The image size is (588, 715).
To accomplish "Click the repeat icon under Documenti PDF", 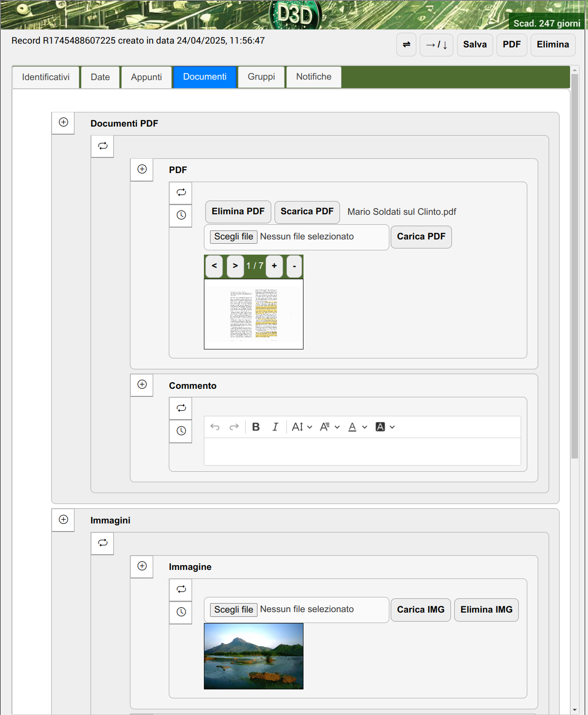I will click(102, 146).
